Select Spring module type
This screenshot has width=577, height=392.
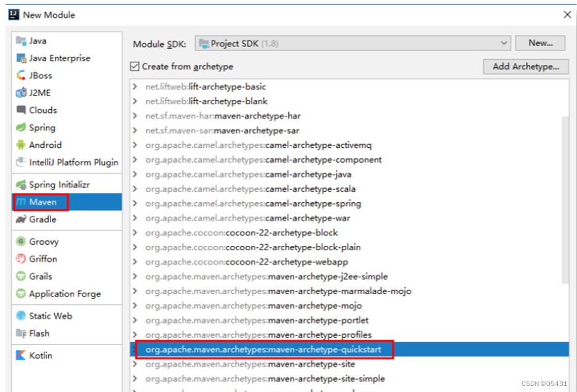[x=67, y=128]
